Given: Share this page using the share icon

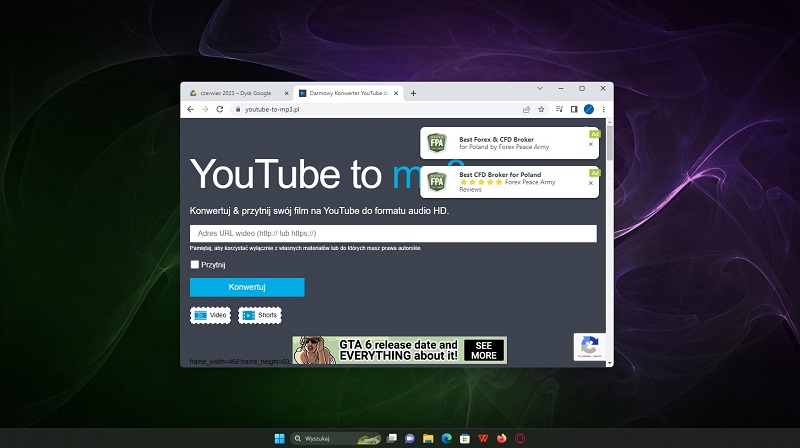Looking at the screenshot, I should point(526,109).
